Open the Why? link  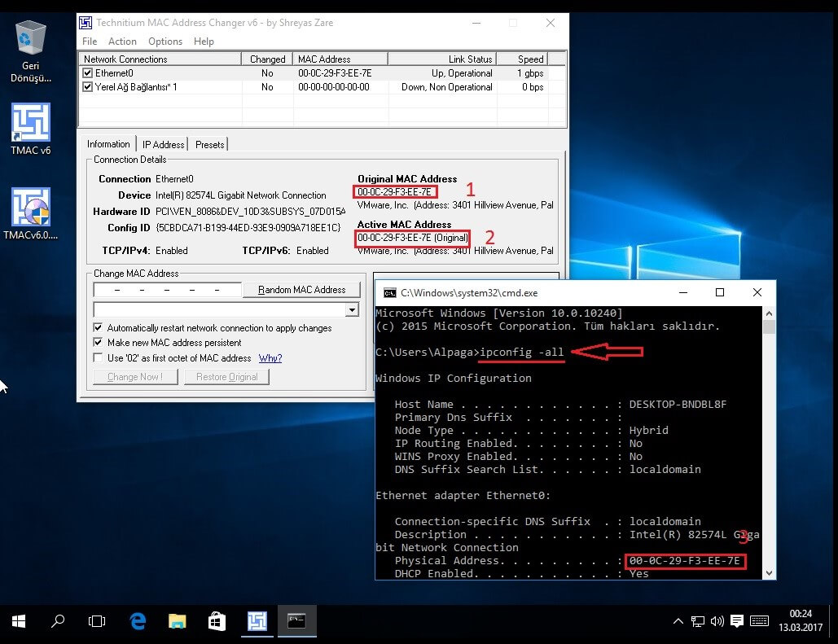pos(270,358)
